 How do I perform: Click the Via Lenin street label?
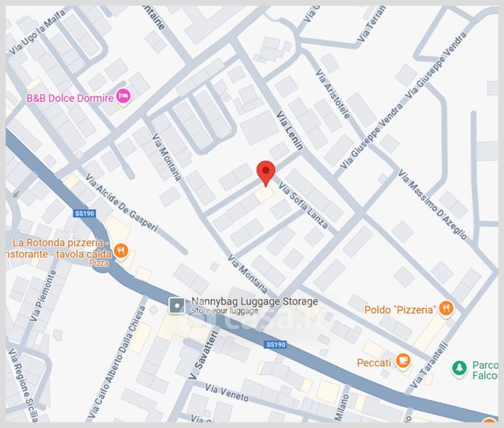click(290, 131)
